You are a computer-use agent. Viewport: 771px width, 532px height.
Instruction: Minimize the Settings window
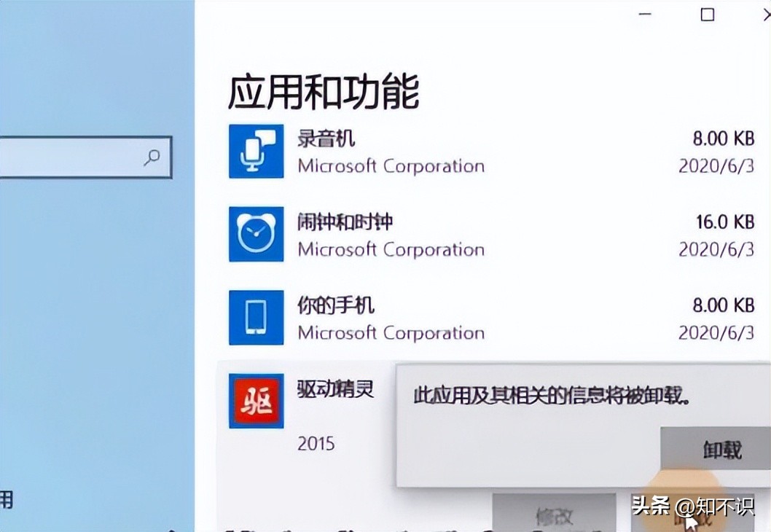[x=645, y=15]
